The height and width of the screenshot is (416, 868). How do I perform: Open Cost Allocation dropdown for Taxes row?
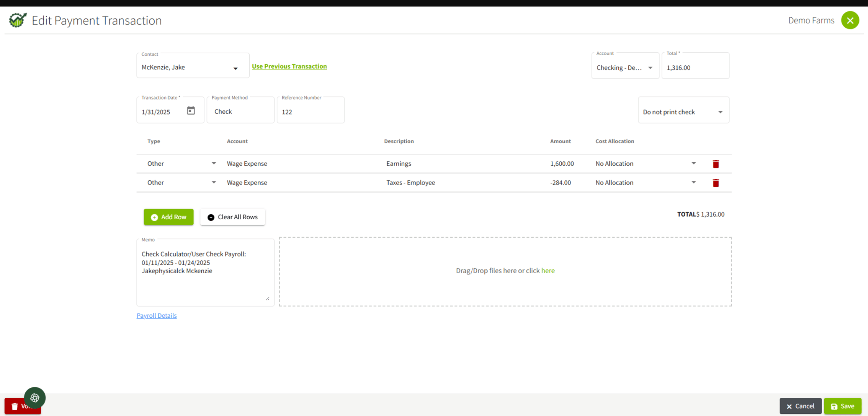click(x=693, y=183)
